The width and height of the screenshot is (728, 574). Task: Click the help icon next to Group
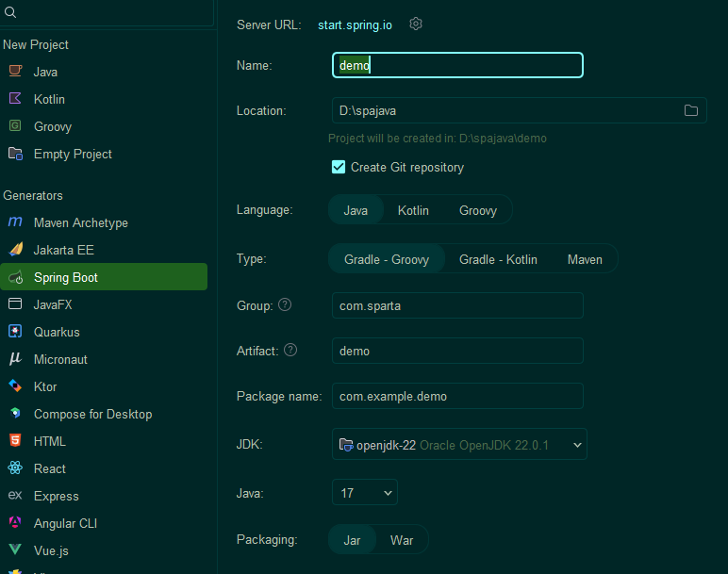(285, 304)
